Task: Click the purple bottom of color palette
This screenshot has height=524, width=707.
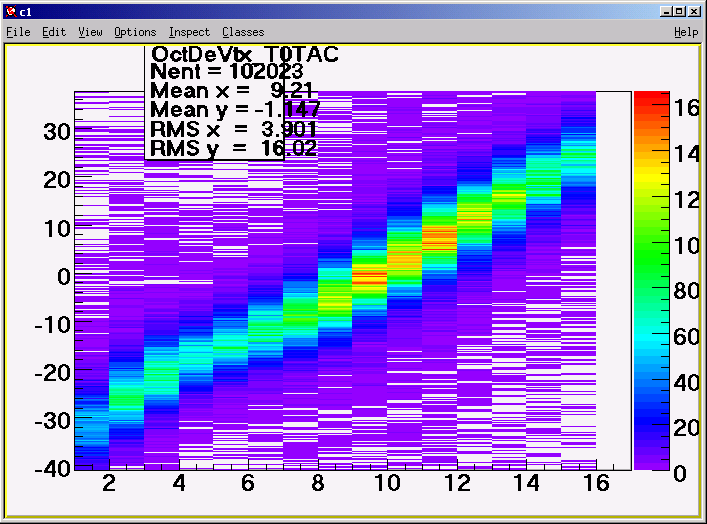Action: point(652,462)
